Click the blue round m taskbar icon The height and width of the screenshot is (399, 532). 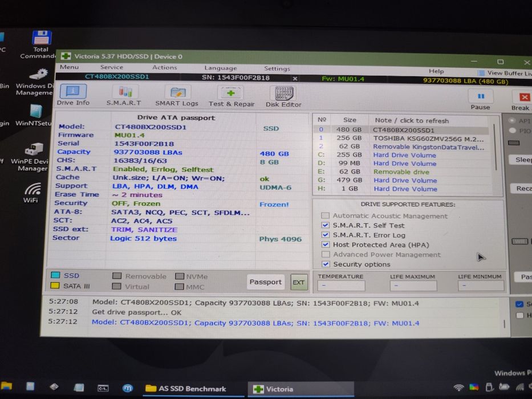pyautogui.click(x=128, y=388)
